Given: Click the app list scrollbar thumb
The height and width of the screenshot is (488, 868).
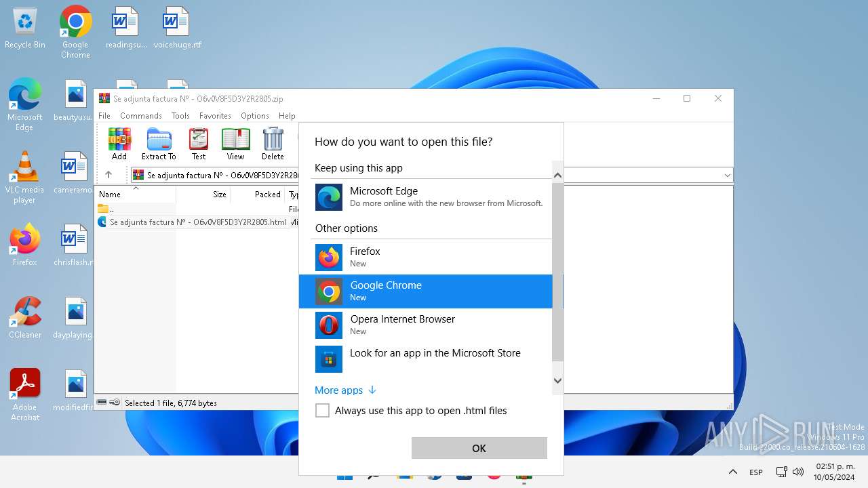Looking at the screenshot, I should pos(557,272).
